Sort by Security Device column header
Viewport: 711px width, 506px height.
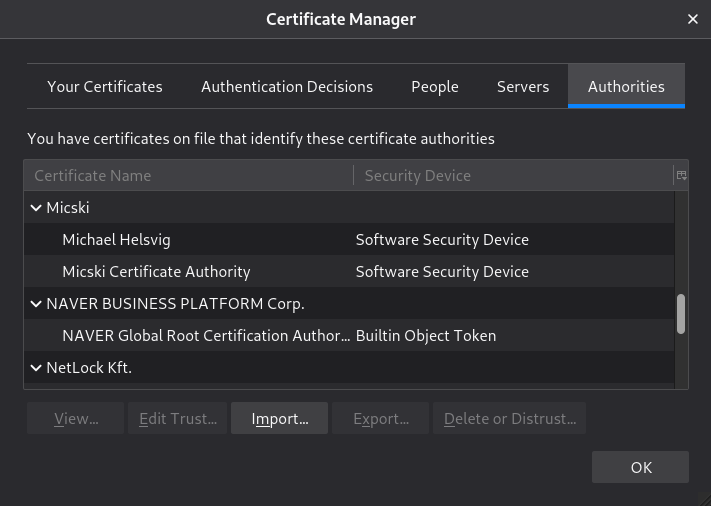click(514, 175)
